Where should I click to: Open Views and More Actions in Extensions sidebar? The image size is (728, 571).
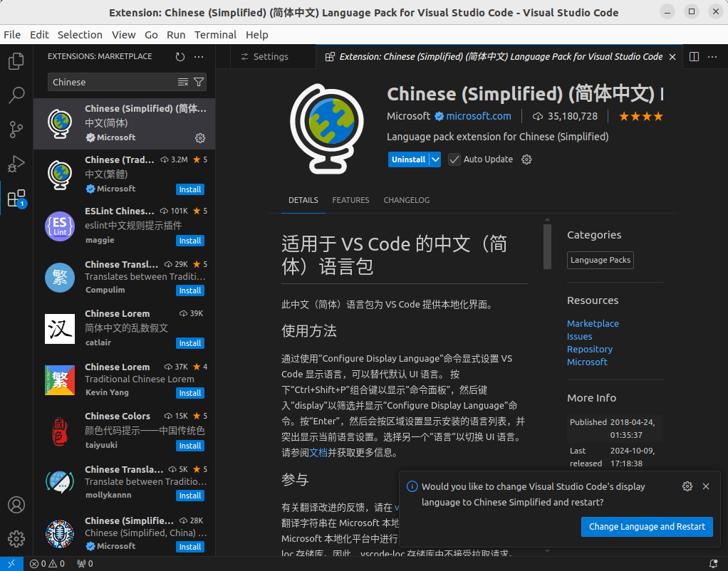199,57
